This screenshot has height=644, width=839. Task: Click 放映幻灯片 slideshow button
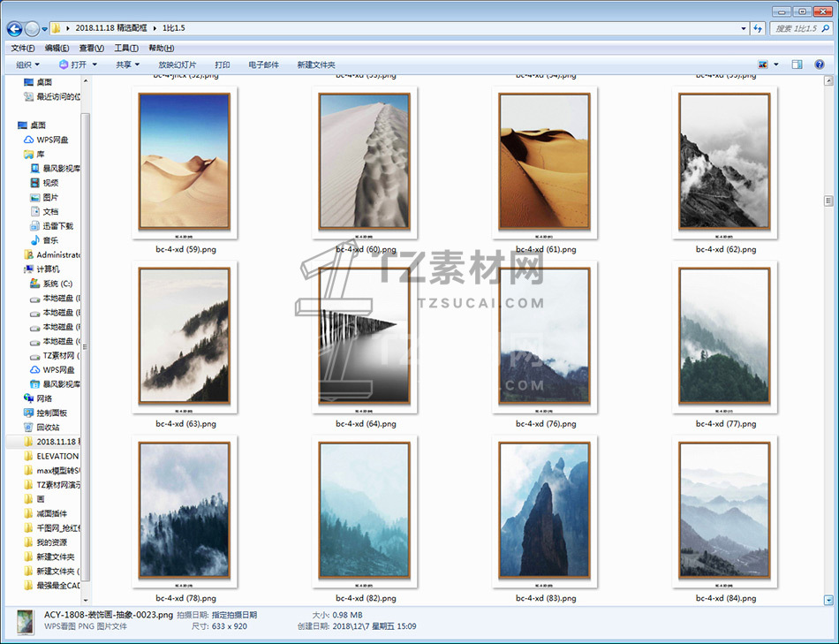(178, 64)
